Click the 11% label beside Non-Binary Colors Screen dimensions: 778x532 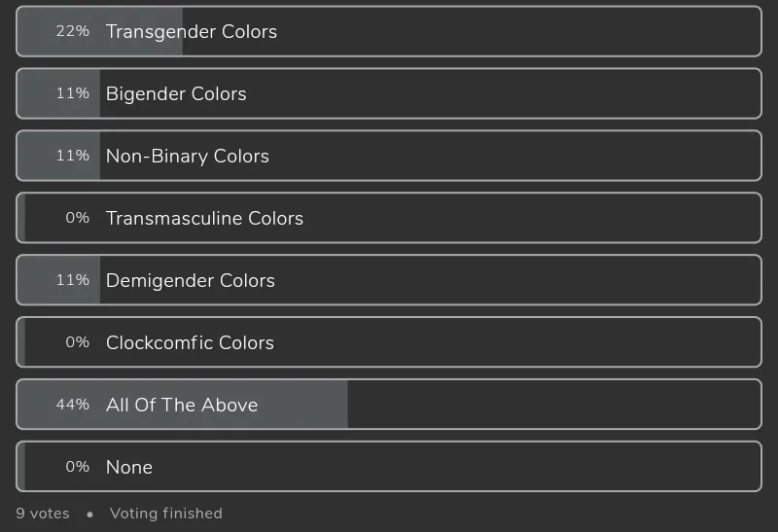(x=72, y=156)
